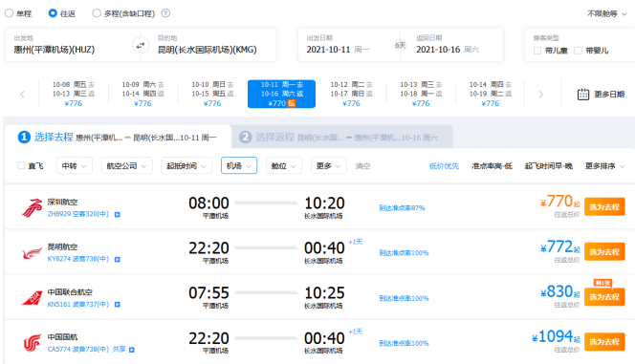Click 到达准点率100% on Kunming Airlines row
The width and height of the screenshot is (635, 364).
coord(404,253)
